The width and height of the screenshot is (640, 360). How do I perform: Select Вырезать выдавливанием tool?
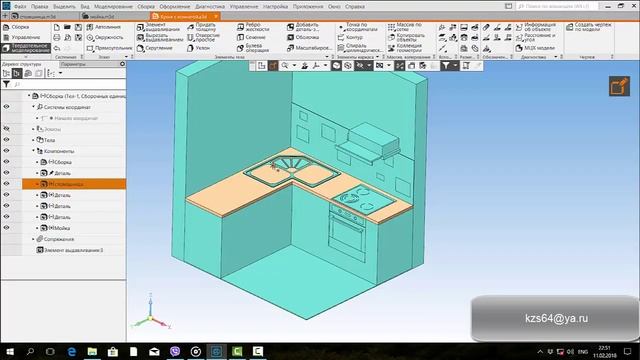(160, 38)
